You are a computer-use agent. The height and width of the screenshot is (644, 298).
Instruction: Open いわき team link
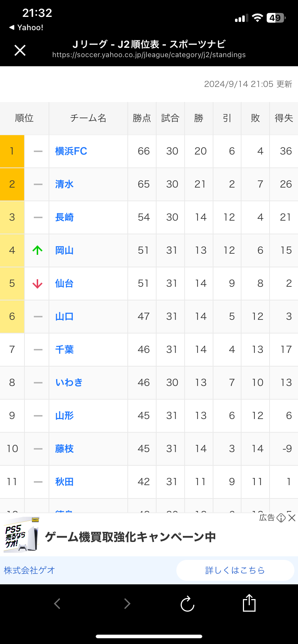(69, 382)
